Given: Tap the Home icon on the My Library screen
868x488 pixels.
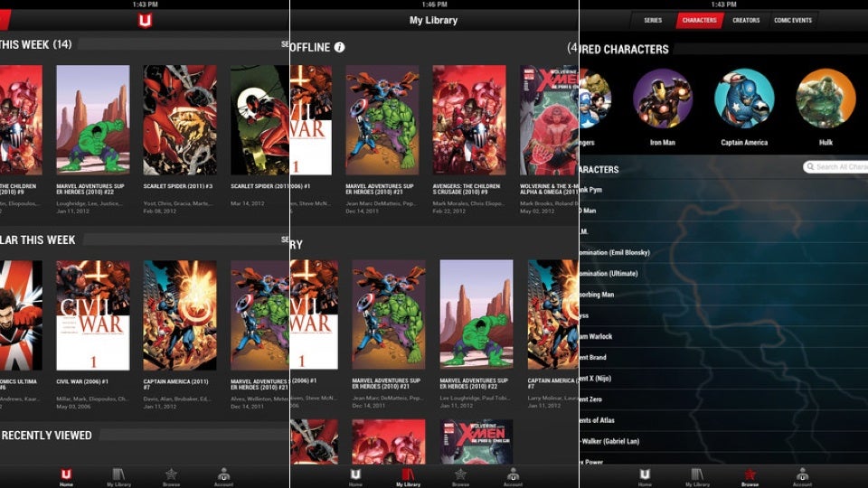Looking at the screenshot, I should [355, 476].
